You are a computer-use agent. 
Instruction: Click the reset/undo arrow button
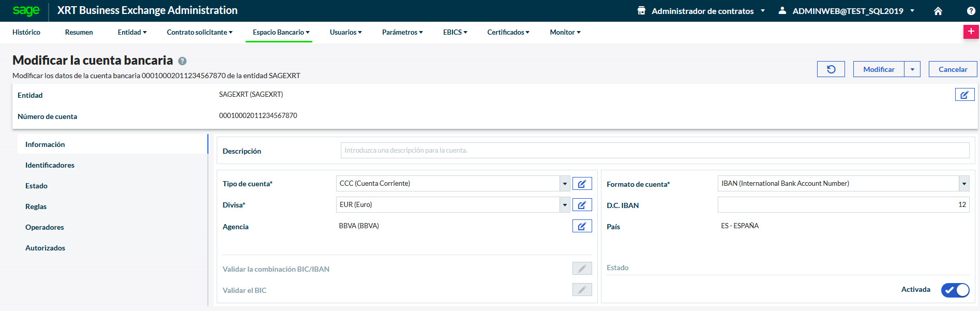tap(831, 69)
